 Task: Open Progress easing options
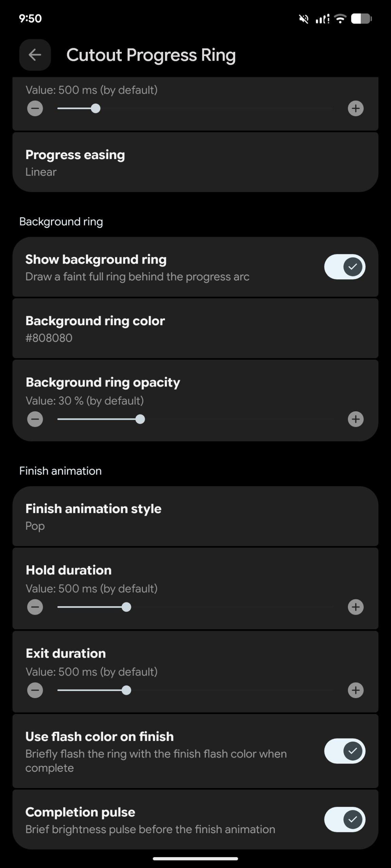195,163
